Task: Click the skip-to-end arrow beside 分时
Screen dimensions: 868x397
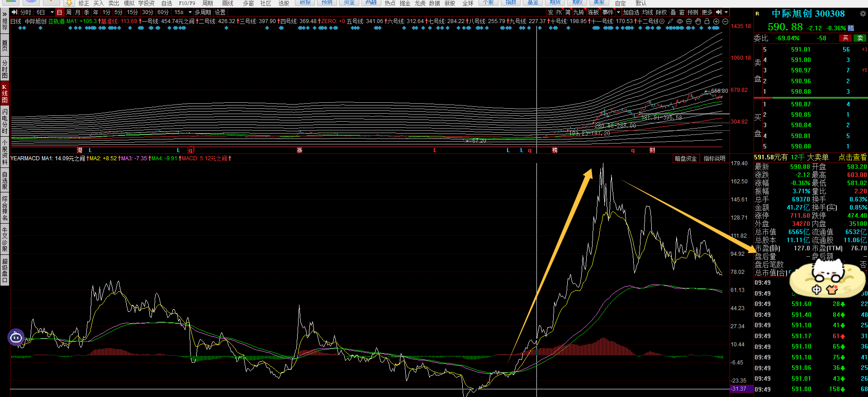Action: [14, 12]
